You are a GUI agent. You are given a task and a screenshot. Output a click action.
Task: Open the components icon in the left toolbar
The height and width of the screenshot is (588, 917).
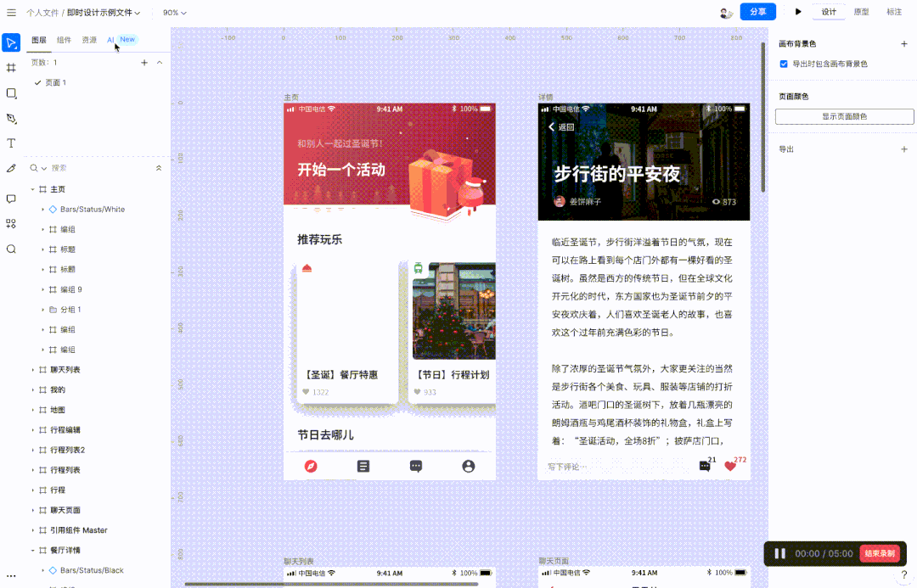11,224
